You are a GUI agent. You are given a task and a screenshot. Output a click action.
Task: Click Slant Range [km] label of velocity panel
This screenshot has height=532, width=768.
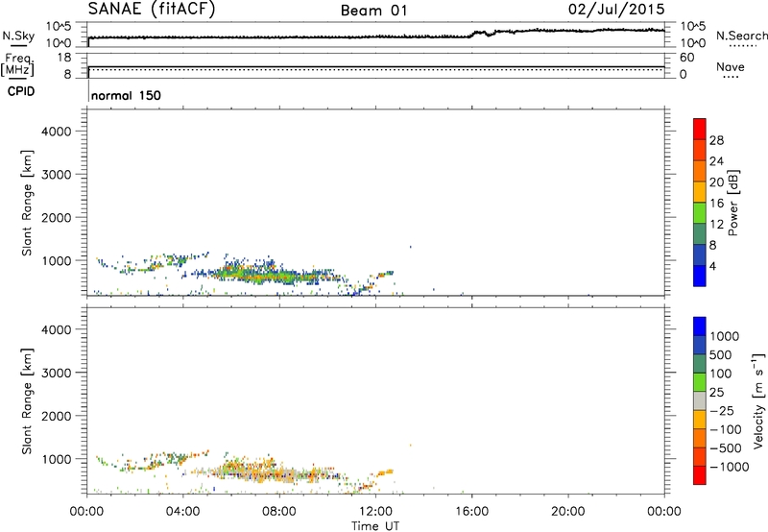(x=27, y=401)
